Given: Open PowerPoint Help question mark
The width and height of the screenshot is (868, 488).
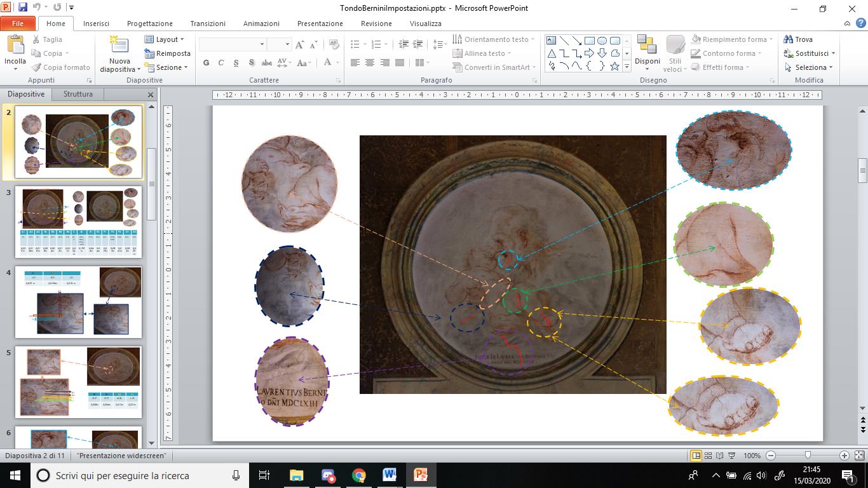Looking at the screenshot, I should pos(860,24).
